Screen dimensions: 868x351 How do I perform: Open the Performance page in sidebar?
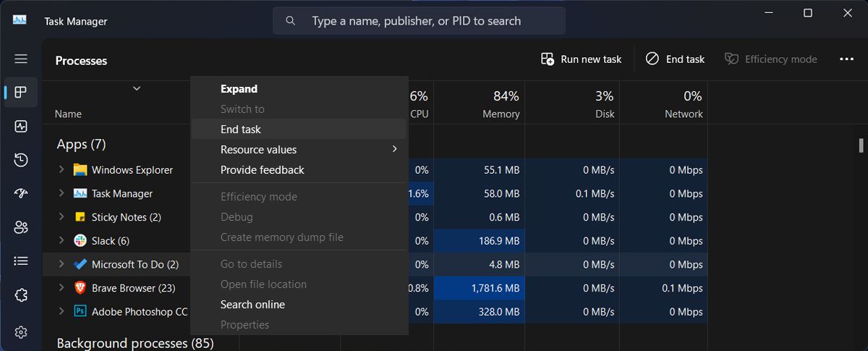(21, 127)
